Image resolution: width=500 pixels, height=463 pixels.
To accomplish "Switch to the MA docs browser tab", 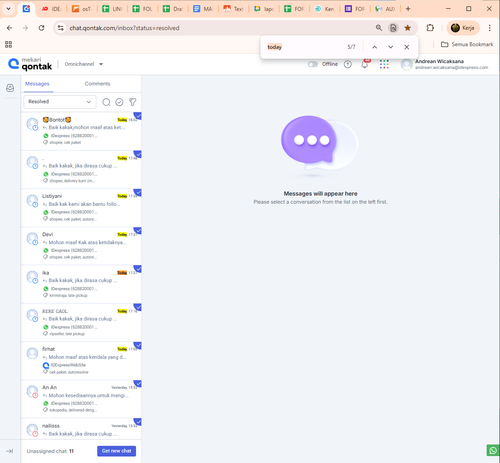I will (203, 9).
